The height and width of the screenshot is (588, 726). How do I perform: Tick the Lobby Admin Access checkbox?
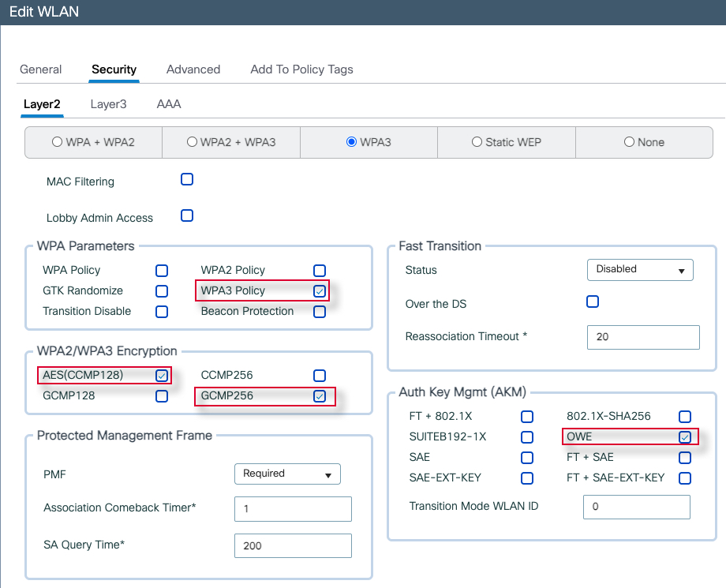point(187,215)
